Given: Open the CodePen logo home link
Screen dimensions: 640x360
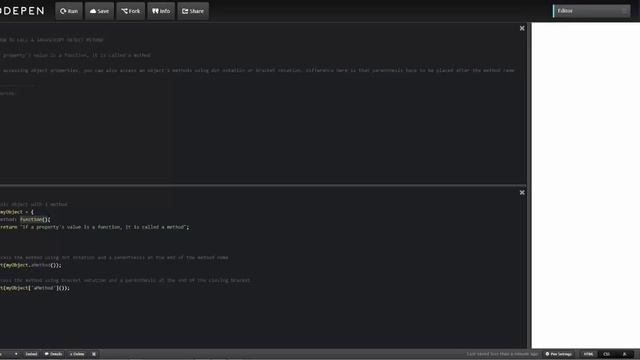Looking at the screenshot, I should click(22, 11).
